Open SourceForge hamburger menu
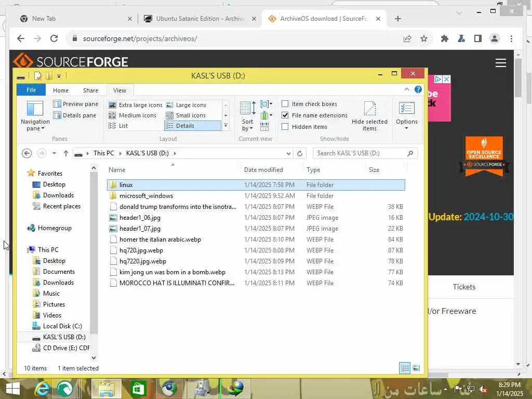Viewport: 532px width, 399px height. [x=500, y=63]
